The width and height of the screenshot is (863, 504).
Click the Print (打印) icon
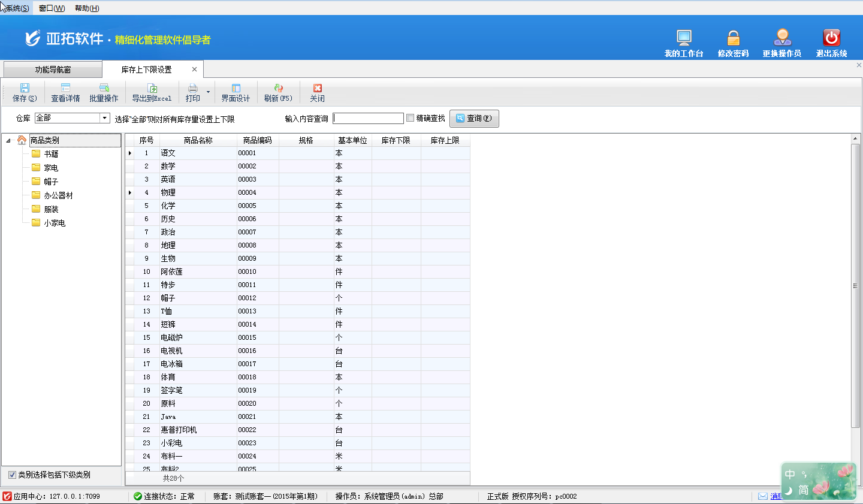pos(192,88)
